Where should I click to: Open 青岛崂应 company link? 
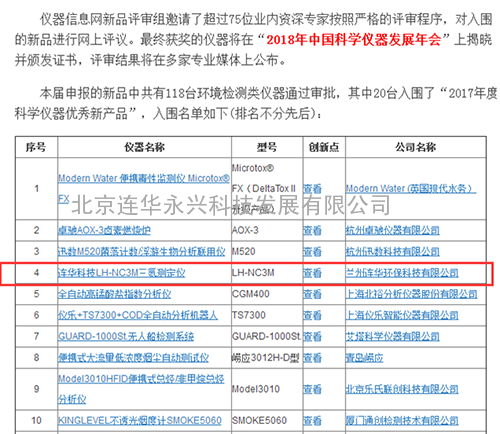[x=364, y=358]
